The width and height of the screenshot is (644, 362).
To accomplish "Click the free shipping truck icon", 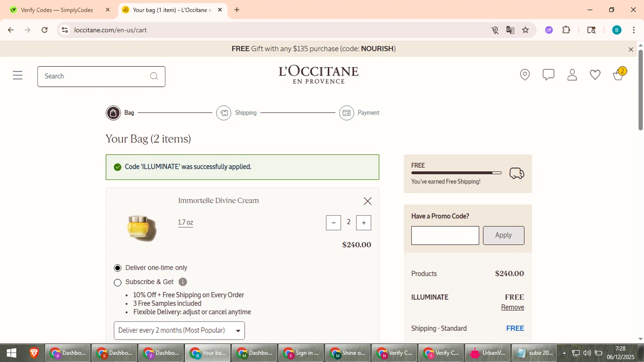I will pos(516,173).
